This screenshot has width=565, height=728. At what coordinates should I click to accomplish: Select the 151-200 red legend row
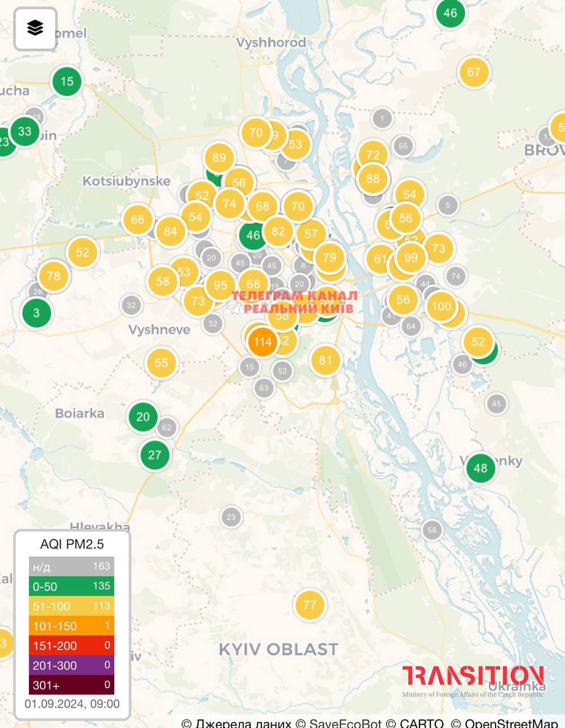tap(72, 646)
